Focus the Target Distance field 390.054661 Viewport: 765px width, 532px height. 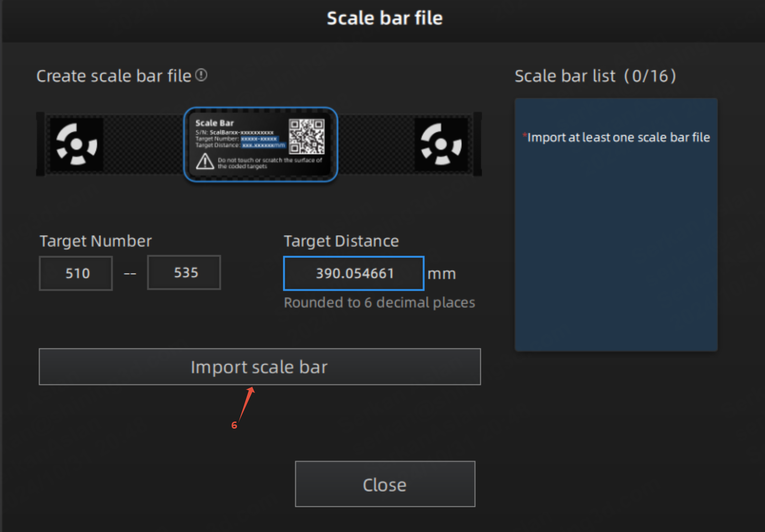click(354, 273)
